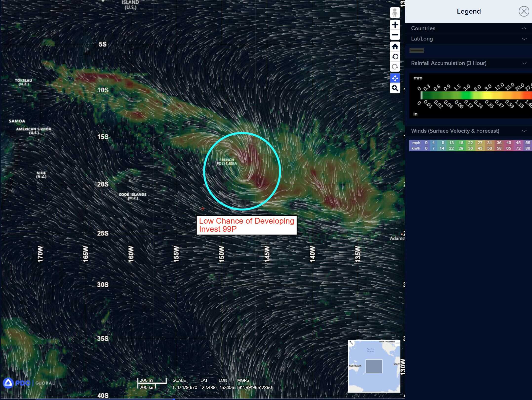Screen dimensions: 532x400
Task: Click the overview map arrow icon
Action: [352, 343]
